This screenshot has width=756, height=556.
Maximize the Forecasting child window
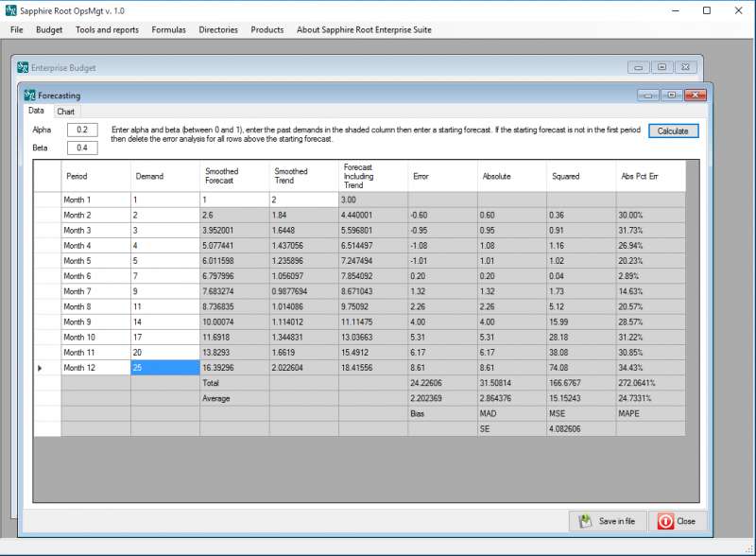pos(672,96)
